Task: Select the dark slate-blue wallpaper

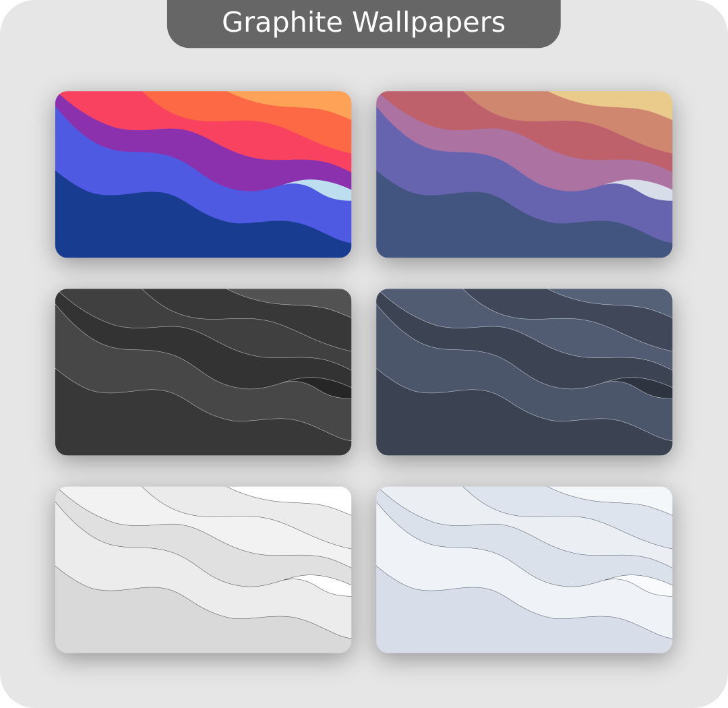Action: coord(524,372)
